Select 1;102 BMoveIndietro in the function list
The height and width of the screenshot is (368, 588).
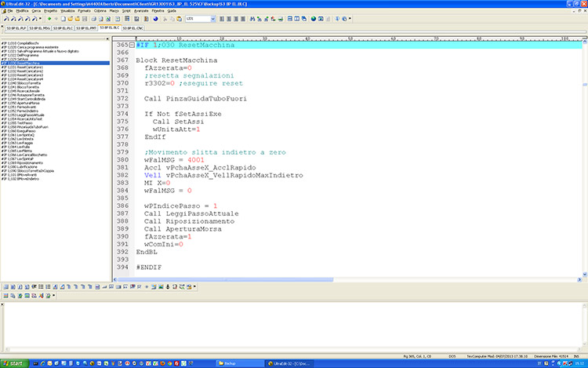coord(20,179)
